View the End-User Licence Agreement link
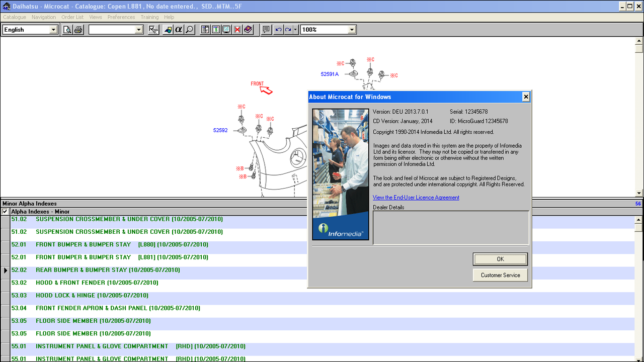Screen dimensions: 644x362 point(416,198)
